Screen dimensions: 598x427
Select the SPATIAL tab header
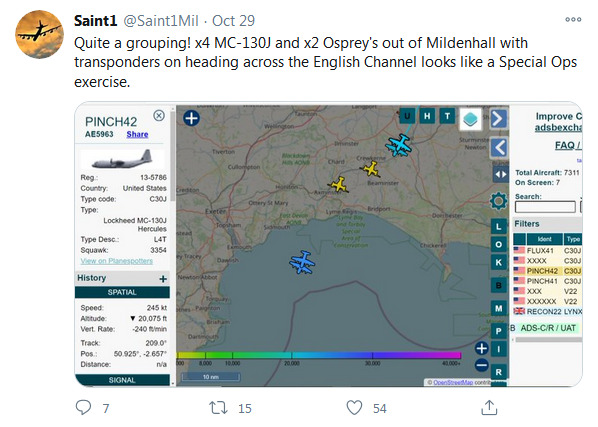pyautogui.click(x=122, y=292)
